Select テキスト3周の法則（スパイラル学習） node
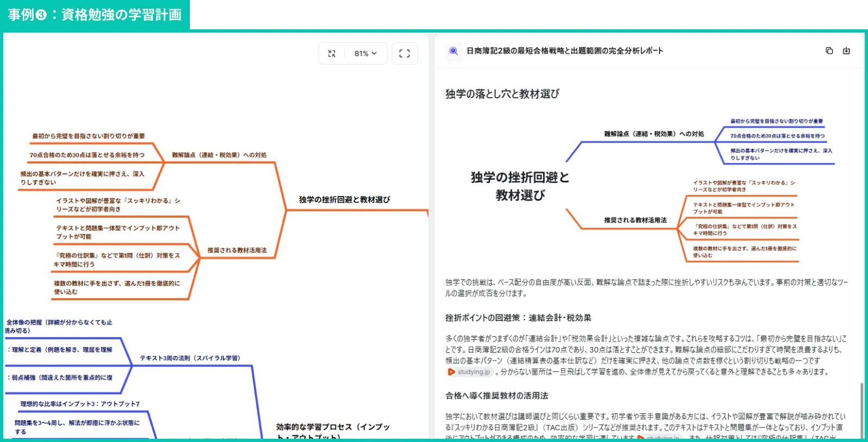 (x=190, y=358)
